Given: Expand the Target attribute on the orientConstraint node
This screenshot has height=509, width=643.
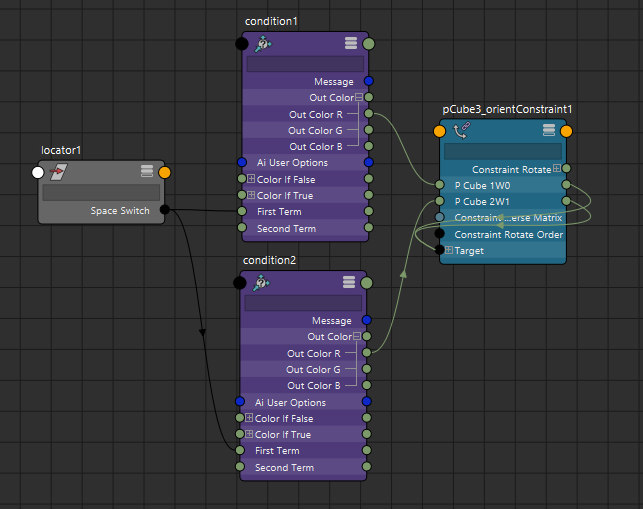Looking at the screenshot, I should click(x=449, y=251).
